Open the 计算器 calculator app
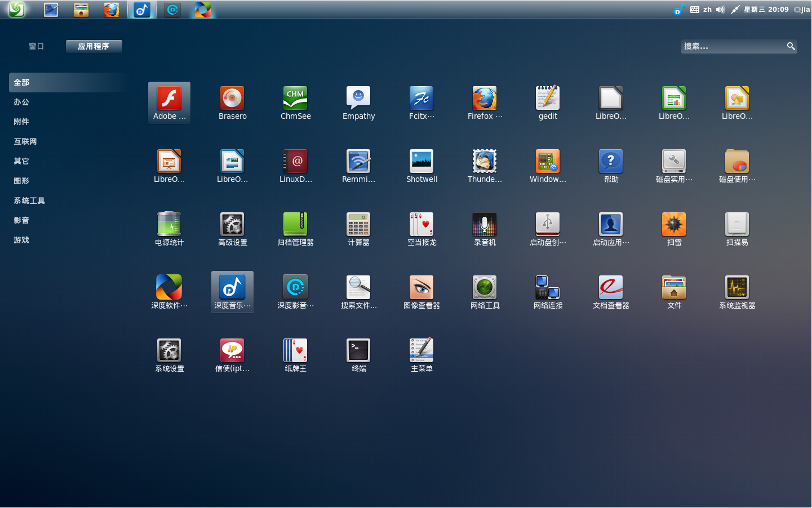 point(358,229)
